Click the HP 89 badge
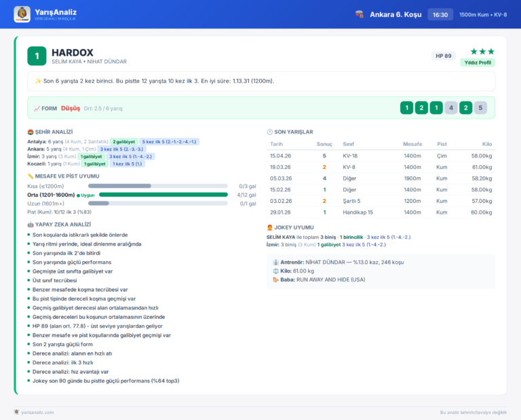 point(443,56)
